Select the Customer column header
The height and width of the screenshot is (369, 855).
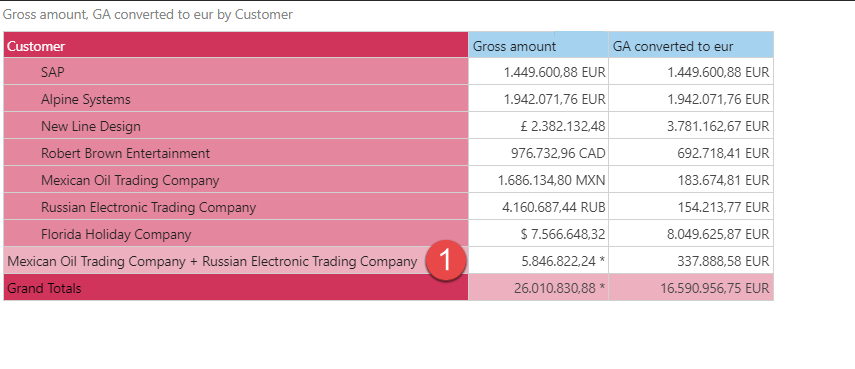pyautogui.click(x=236, y=45)
